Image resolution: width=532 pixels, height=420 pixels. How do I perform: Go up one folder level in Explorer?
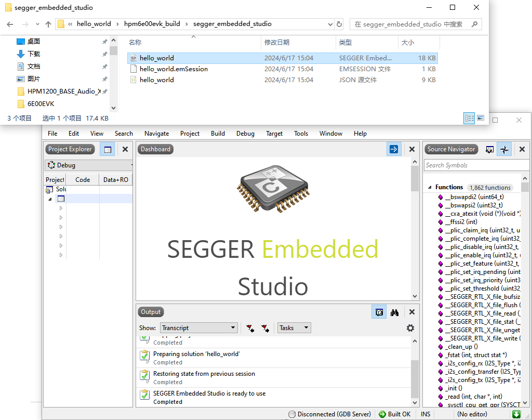coord(48,24)
